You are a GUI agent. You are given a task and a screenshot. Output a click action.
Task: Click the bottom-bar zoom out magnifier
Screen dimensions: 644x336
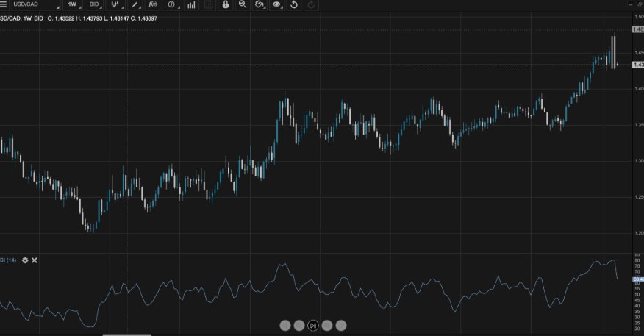299,326
